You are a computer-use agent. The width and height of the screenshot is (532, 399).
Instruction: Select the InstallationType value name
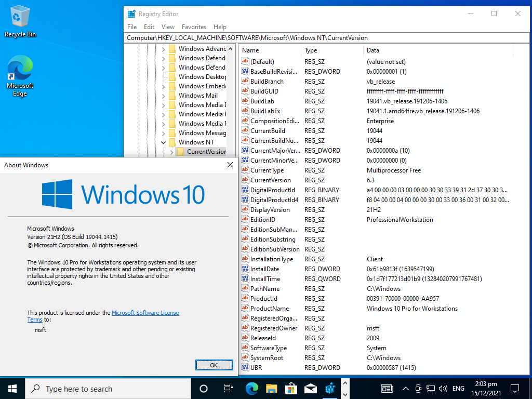click(x=271, y=259)
